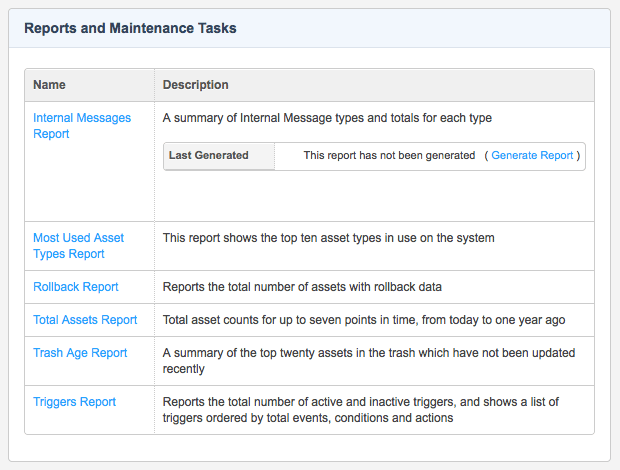Open Most Used Asset Types Report
This screenshot has width=620, height=470.
pyautogui.click(x=78, y=245)
